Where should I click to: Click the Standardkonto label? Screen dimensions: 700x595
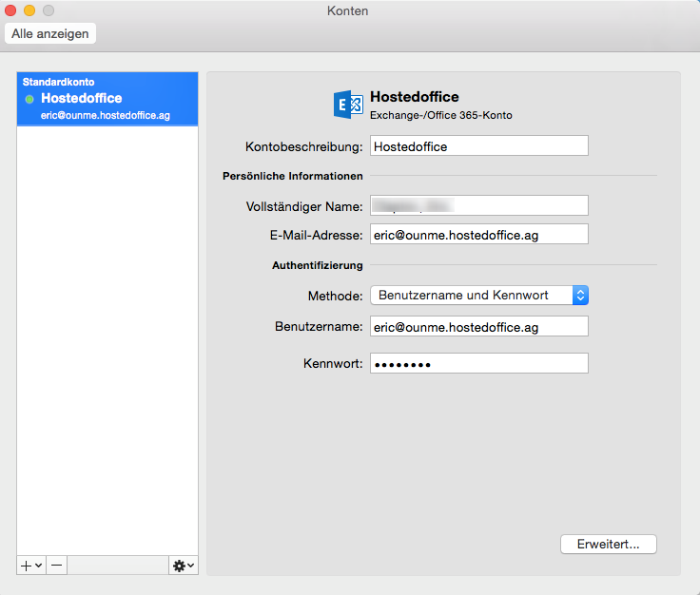pyautogui.click(x=58, y=82)
